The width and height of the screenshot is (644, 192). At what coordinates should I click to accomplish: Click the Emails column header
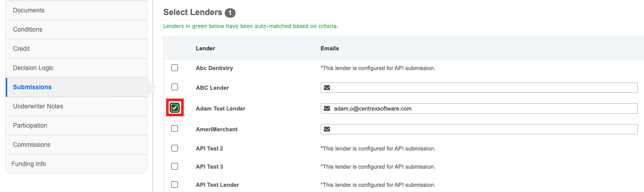point(330,48)
